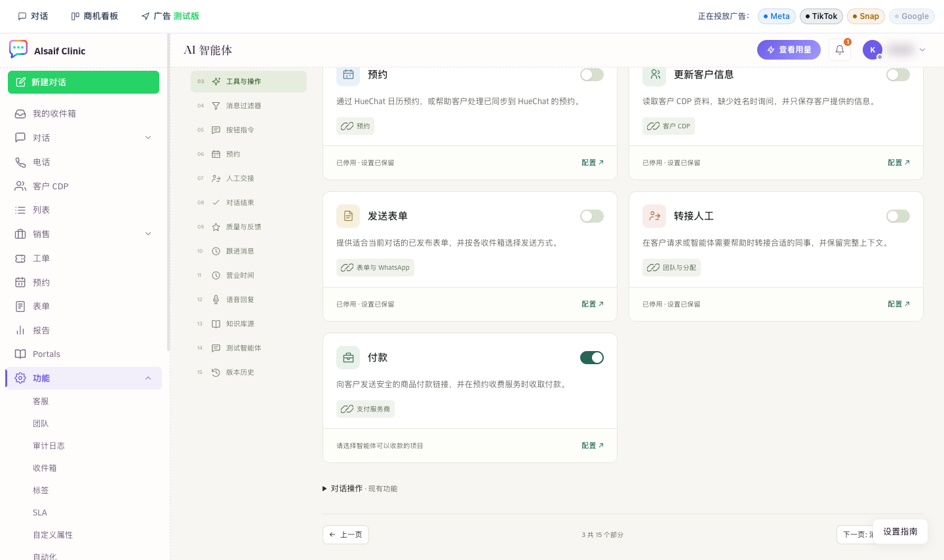Open the 对话 top navigation tab
The image size is (944, 560).
point(33,16)
